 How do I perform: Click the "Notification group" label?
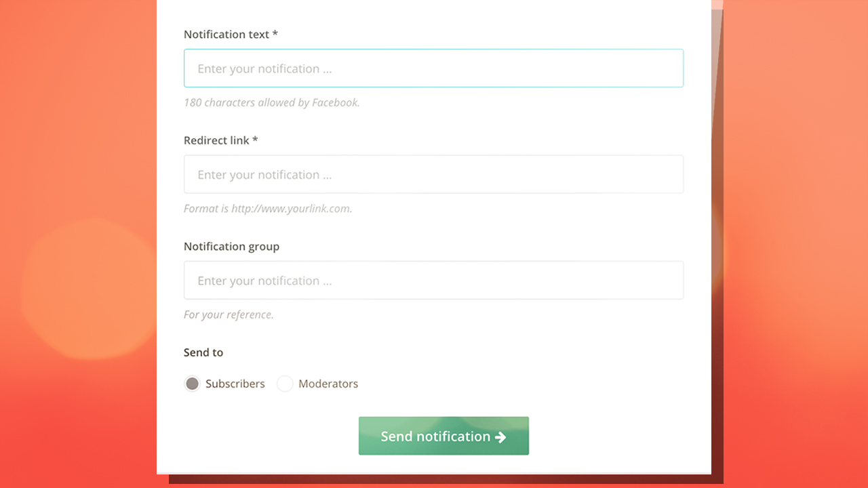[x=231, y=247]
